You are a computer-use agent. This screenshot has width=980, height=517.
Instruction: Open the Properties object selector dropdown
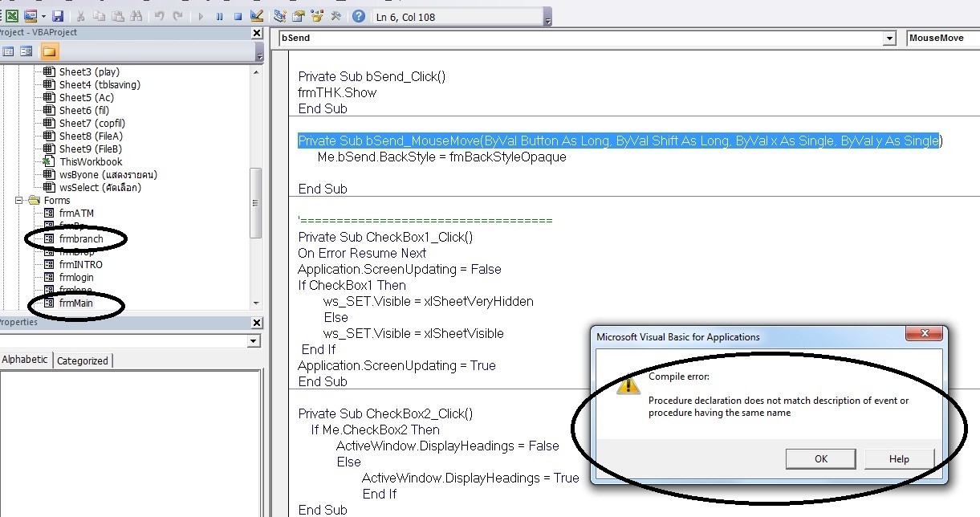click(x=254, y=341)
